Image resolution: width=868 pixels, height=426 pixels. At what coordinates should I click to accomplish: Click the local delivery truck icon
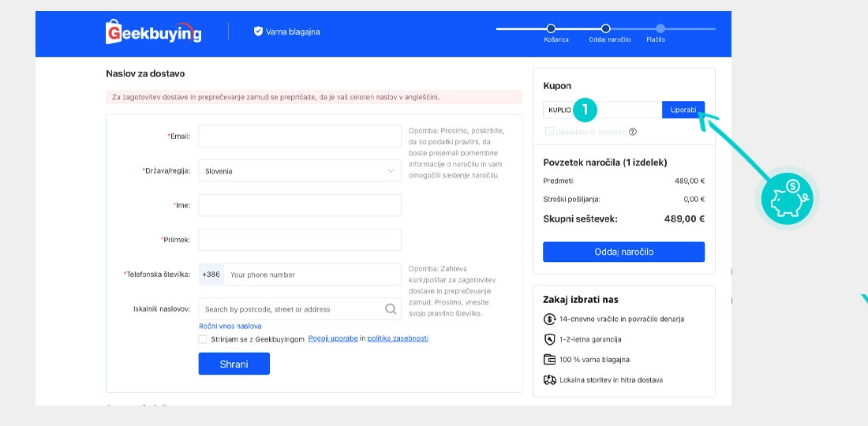(549, 380)
